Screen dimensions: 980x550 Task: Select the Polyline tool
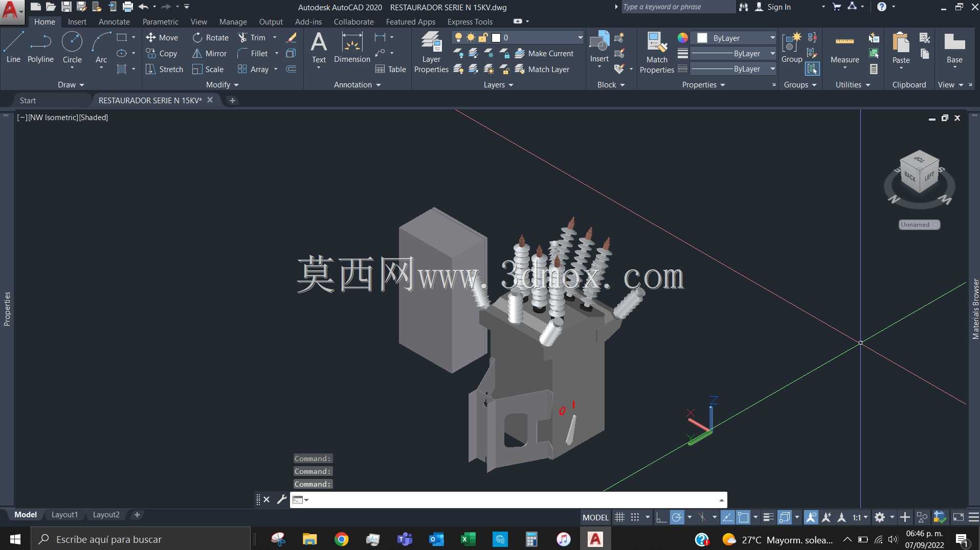coord(40,47)
